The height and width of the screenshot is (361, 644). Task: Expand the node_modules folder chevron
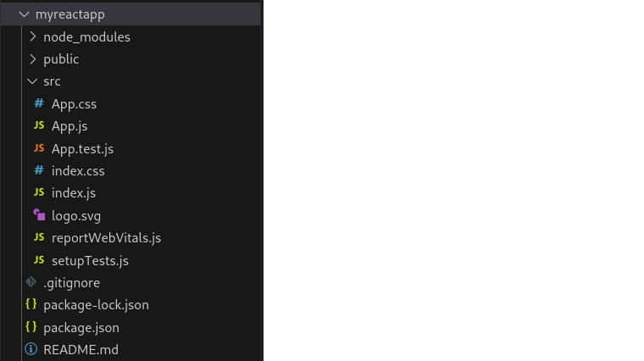32,36
